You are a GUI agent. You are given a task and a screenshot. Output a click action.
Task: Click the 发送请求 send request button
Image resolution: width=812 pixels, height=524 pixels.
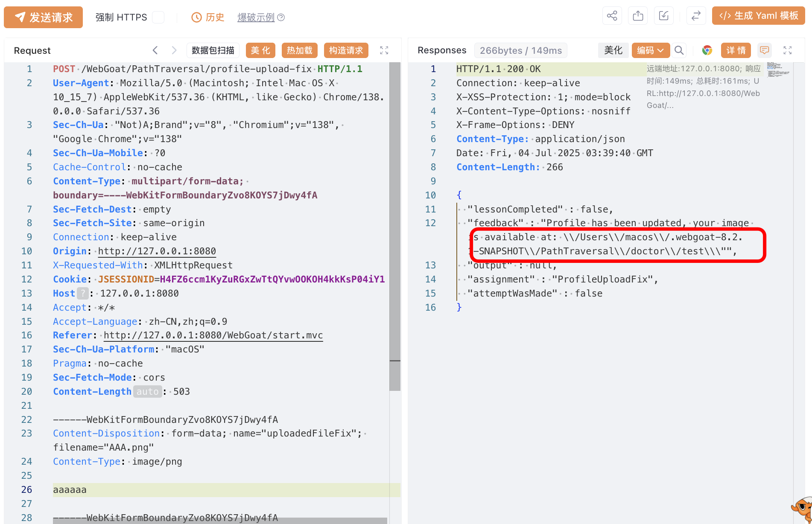point(43,17)
